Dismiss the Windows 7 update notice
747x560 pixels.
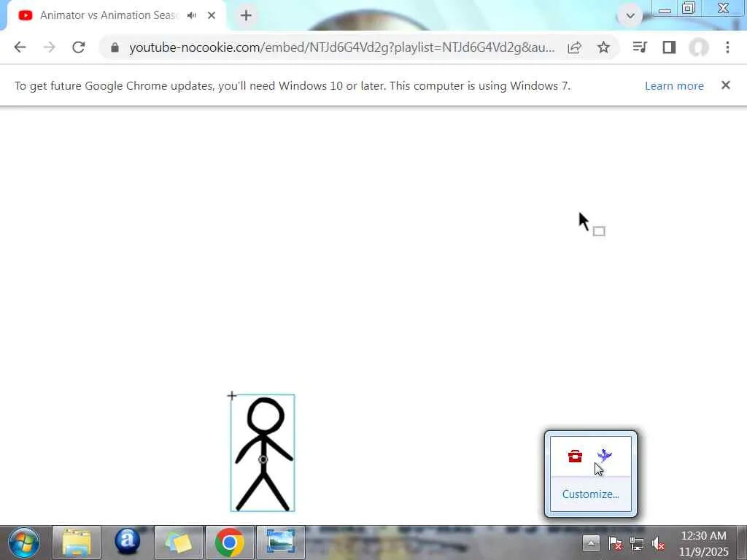click(726, 85)
